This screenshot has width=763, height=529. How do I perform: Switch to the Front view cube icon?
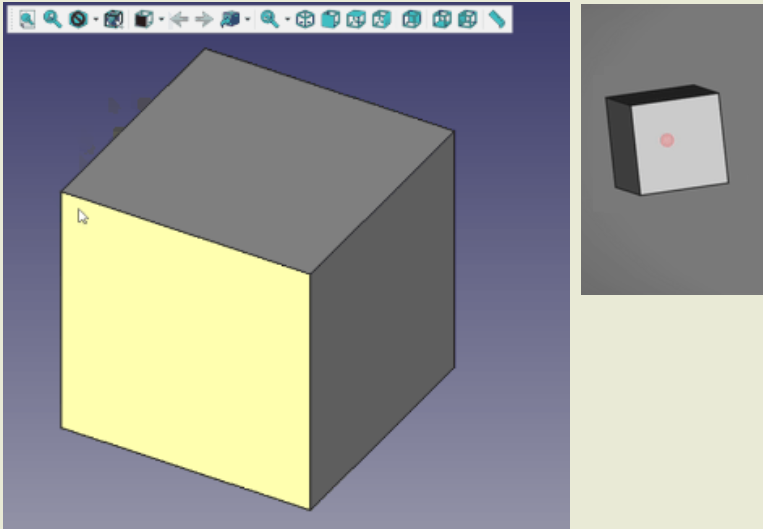coord(331,19)
